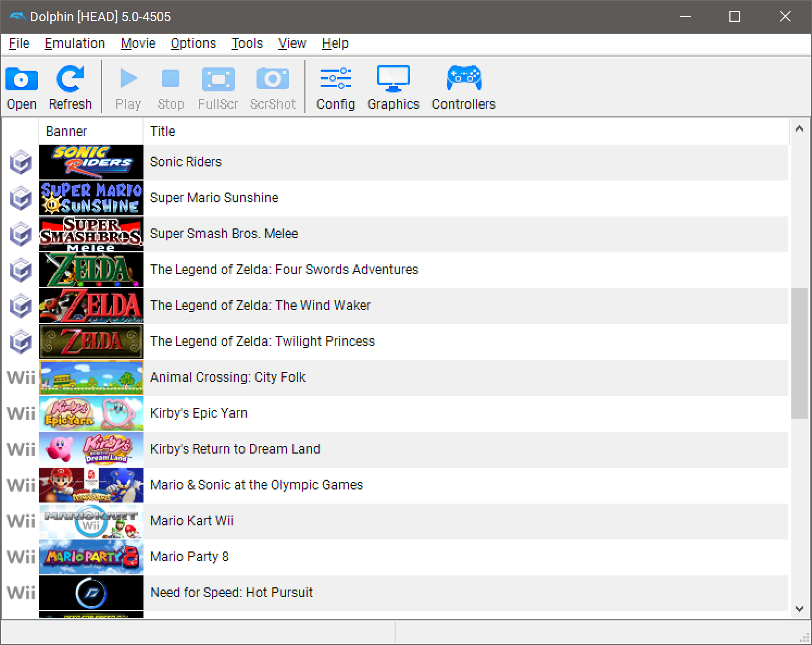Screen dimensions: 812x645
Task: Select the 'Mario Party 8' title
Action: tap(189, 557)
